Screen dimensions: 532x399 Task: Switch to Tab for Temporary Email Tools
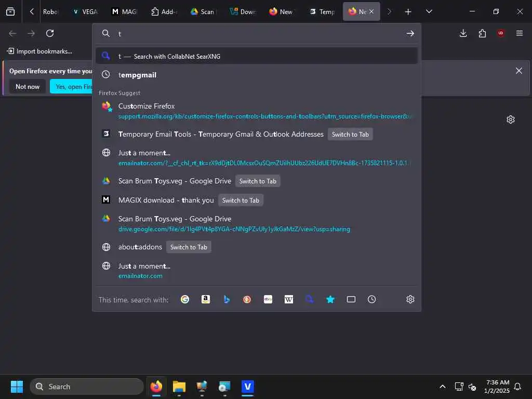[x=350, y=135]
